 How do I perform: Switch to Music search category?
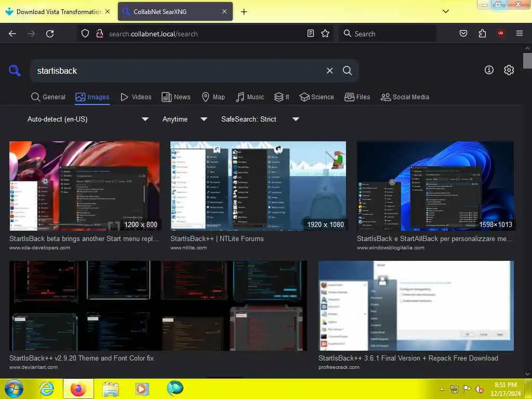[250, 97]
